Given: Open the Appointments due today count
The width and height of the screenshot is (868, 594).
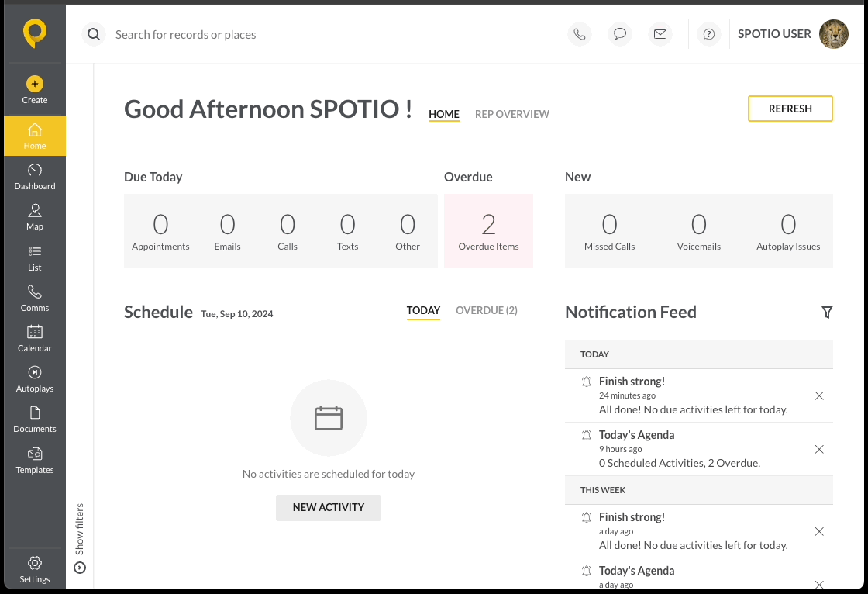Looking at the screenshot, I should (160, 232).
